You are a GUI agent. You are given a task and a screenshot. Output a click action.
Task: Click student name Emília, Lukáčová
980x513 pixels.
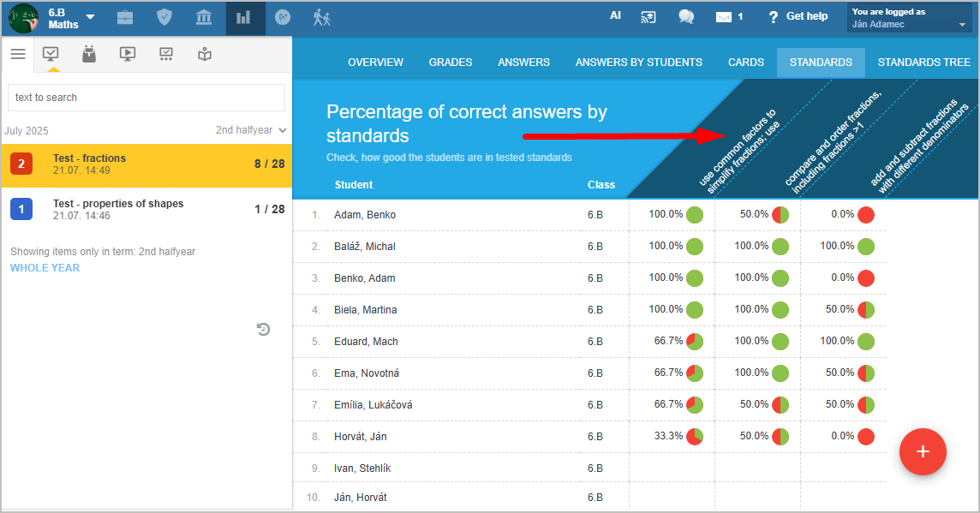(x=373, y=405)
